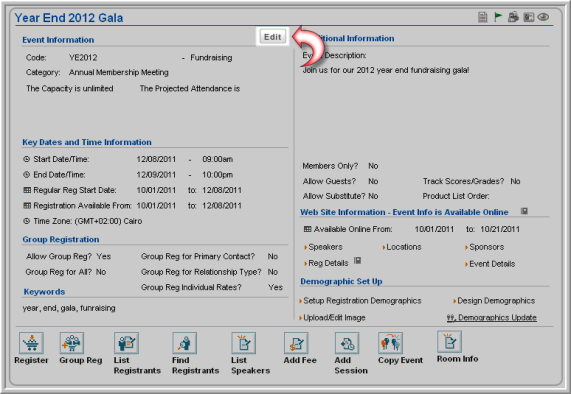Click the Copy Event icon
Image resolution: width=571 pixels, height=394 pixels.
(390, 343)
